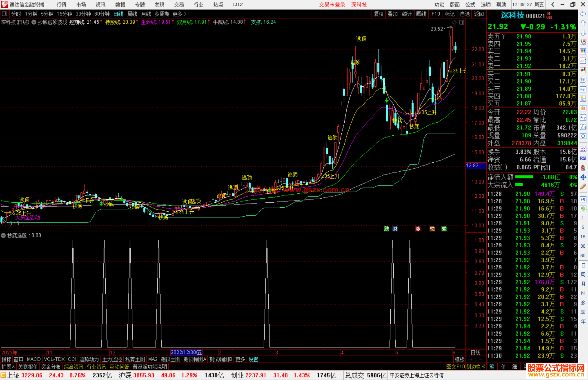Toggle the panel icon left of 分时
The image size is (588, 380).
5,14
